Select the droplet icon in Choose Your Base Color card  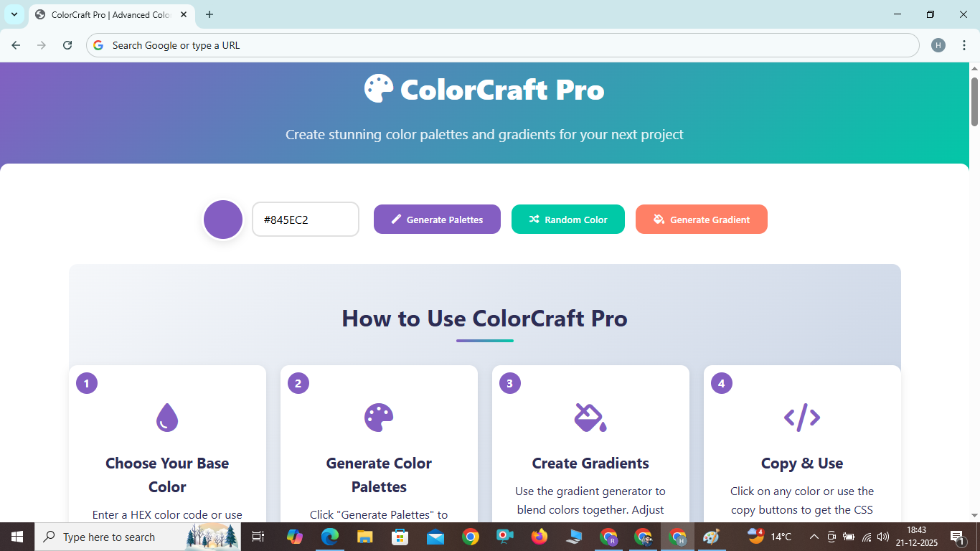click(x=167, y=417)
